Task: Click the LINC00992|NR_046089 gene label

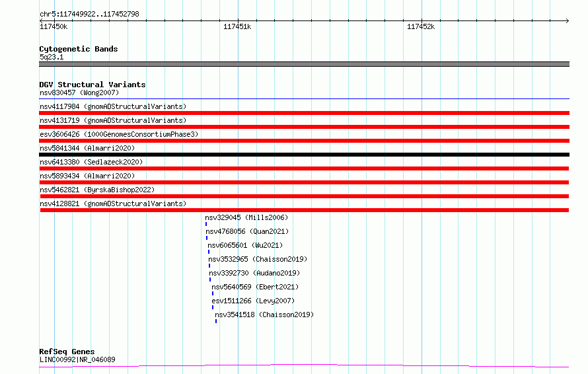Action: pyautogui.click(x=77, y=359)
